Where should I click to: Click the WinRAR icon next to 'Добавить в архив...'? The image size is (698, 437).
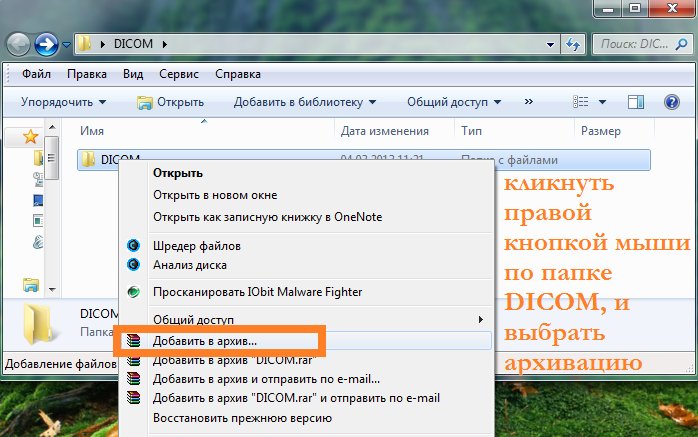click(134, 341)
